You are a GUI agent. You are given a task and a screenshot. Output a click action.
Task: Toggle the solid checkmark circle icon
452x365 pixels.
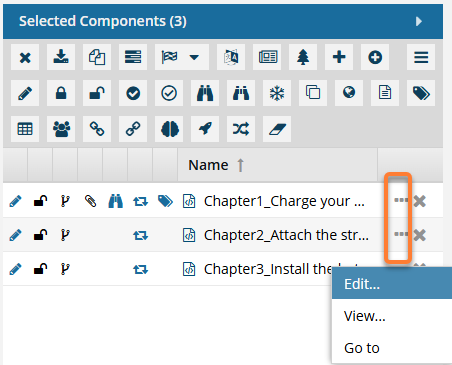coord(133,93)
